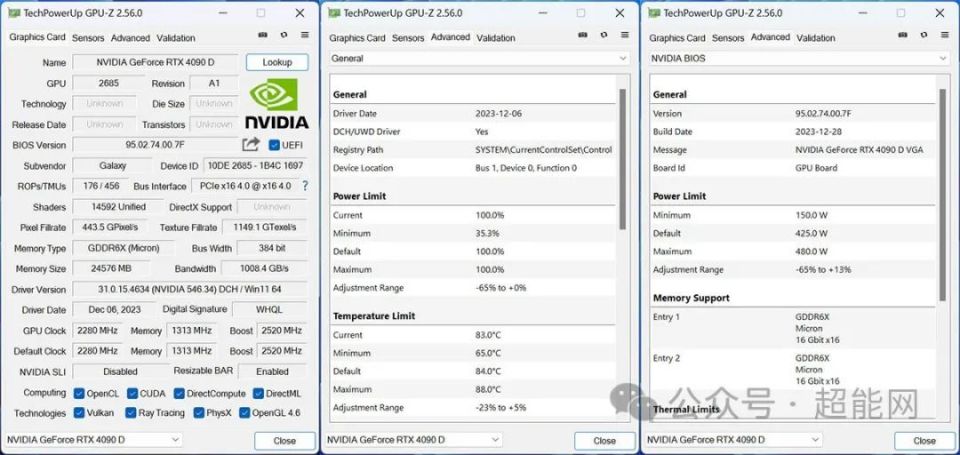Click BIOS export share icon

251,145
